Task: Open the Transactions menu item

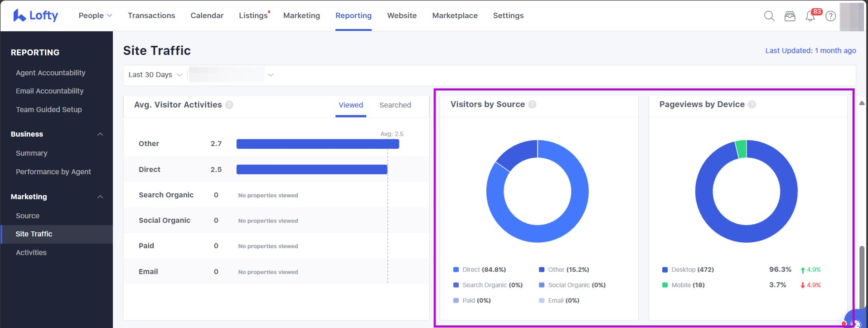Action: pos(151,15)
